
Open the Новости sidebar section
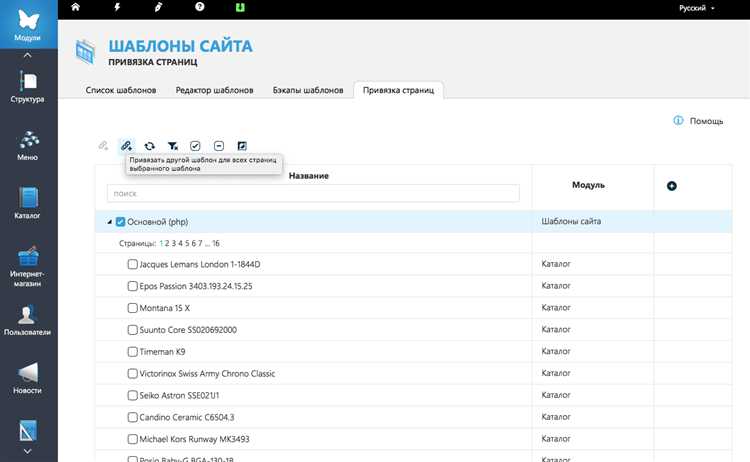point(28,378)
